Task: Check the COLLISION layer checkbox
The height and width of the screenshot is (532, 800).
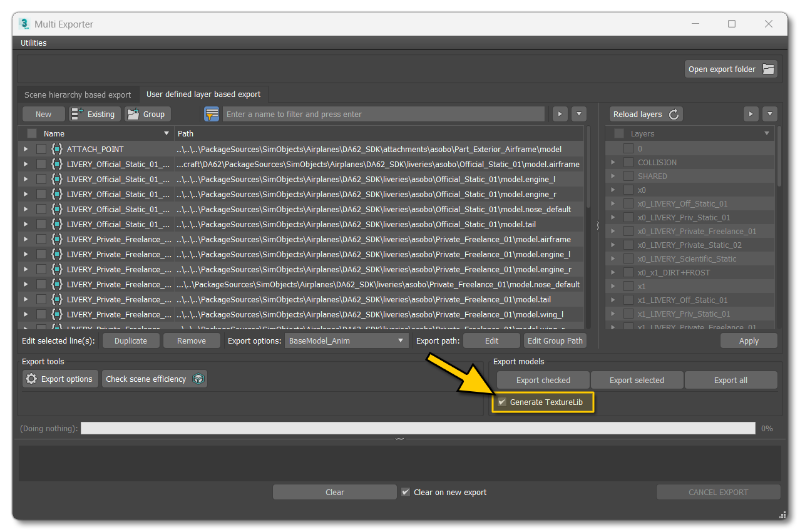Action: (628, 162)
